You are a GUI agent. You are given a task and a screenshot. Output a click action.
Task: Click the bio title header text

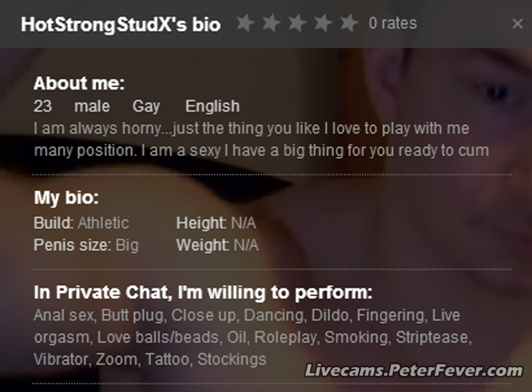(x=121, y=24)
